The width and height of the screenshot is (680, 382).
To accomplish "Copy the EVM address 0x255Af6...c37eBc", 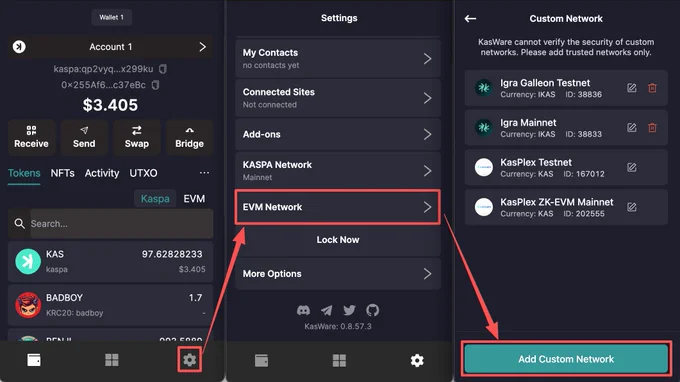I will (155, 85).
